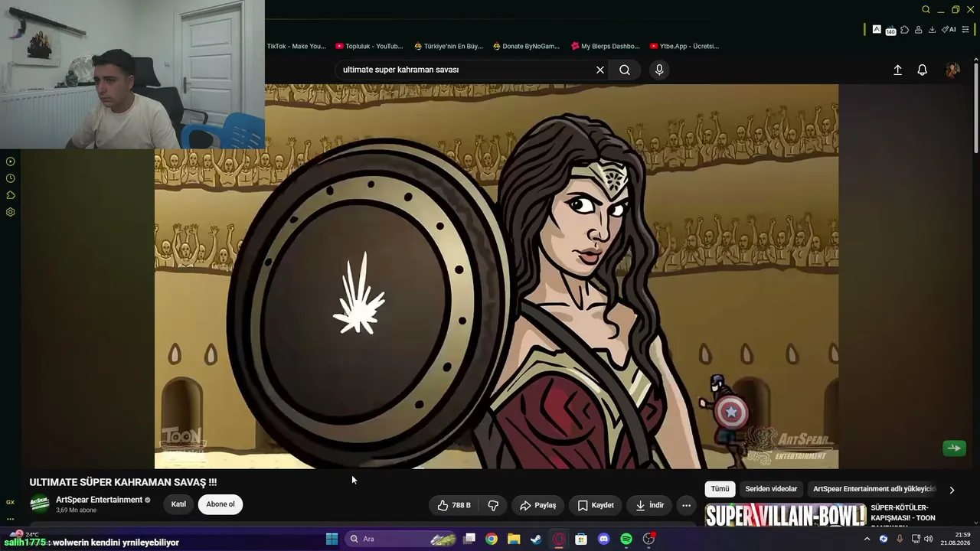Screen dimensions: 980x551
Task: Select the ArtSpear Entertainment adlı yükleyici chip
Action: point(874,489)
